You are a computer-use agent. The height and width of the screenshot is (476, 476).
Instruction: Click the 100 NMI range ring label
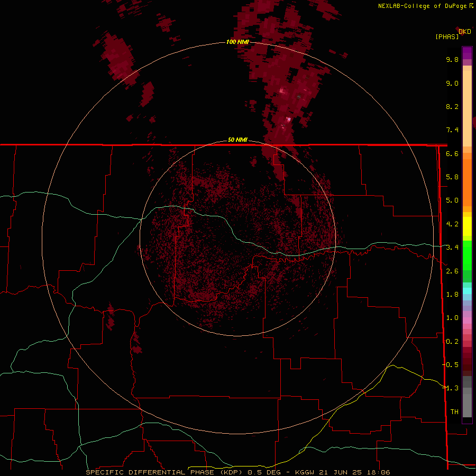[237, 42]
